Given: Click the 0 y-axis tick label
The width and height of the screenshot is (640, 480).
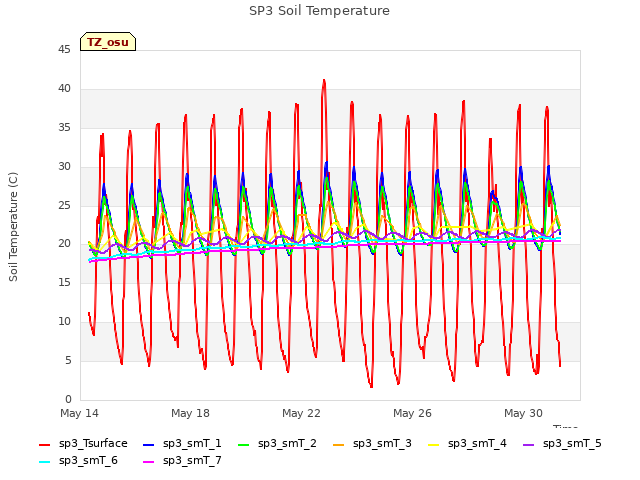Looking at the screenshot, I should coord(68,399).
